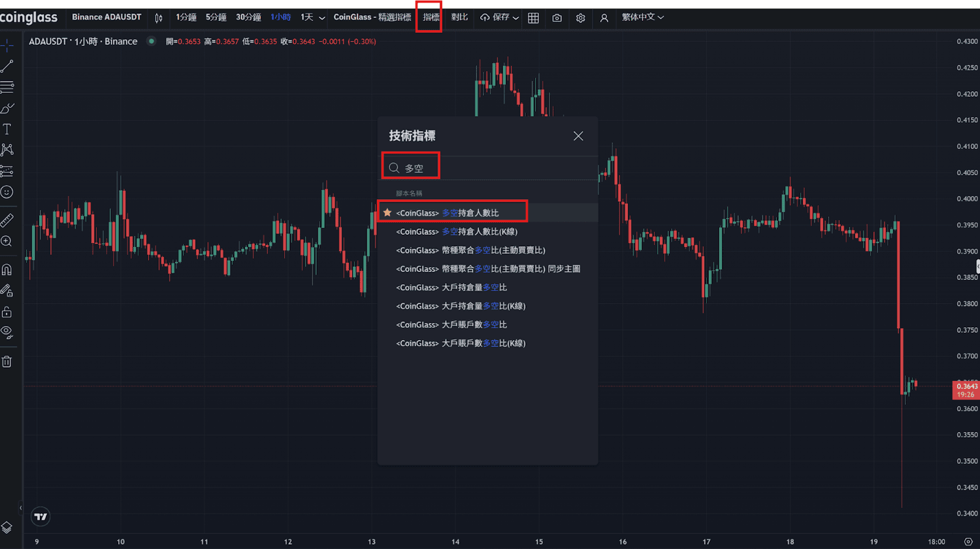Click the ADAUSDT · 1小時 · Binance legend title
The height and width of the screenshot is (549, 980).
coord(83,41)
